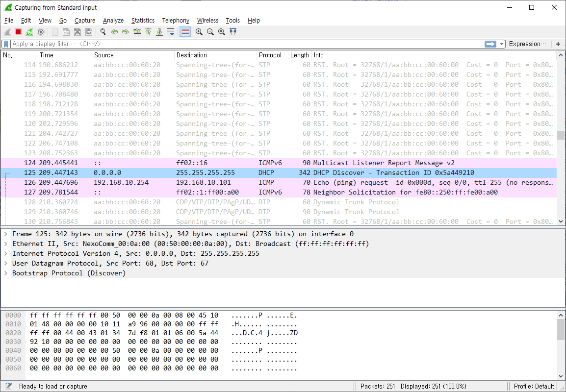The width and height of the screenshot is (566, 392).
Task: Open capture file properties status icon
Action: pyautogui.click(x=9, y=386)
